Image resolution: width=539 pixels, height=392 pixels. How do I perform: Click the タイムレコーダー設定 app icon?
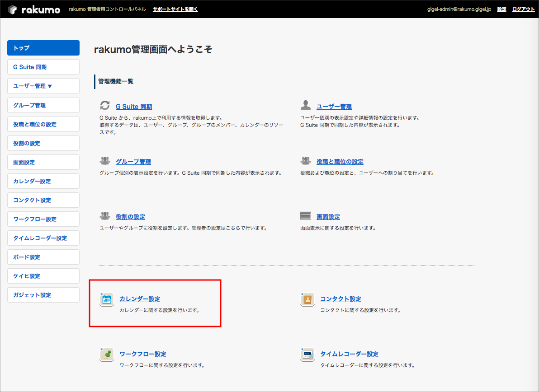pos(307,355)
